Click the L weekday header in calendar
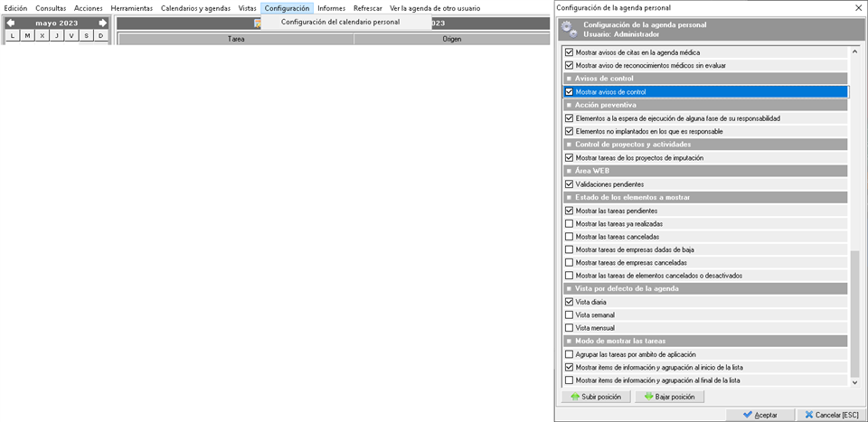The image size is (868, 422). 13,35
